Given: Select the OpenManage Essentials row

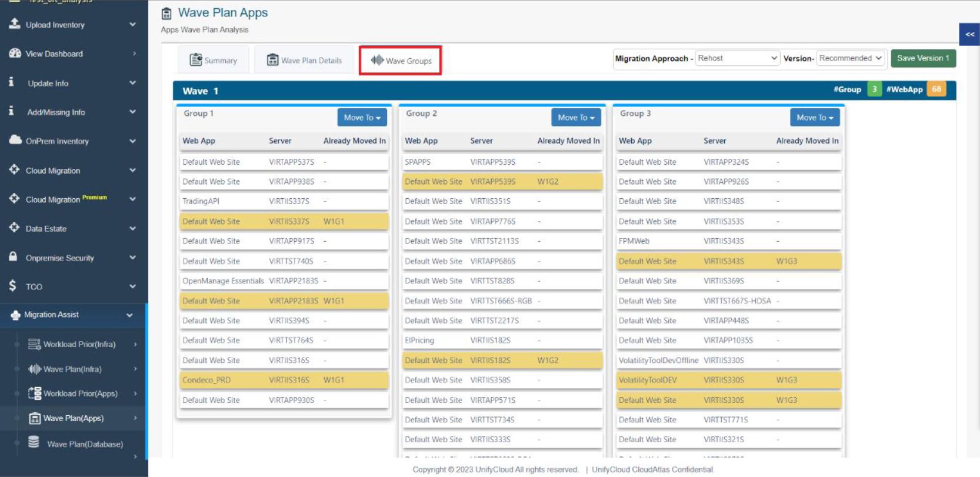Looking at the screenshot, I should click(285, 281).
